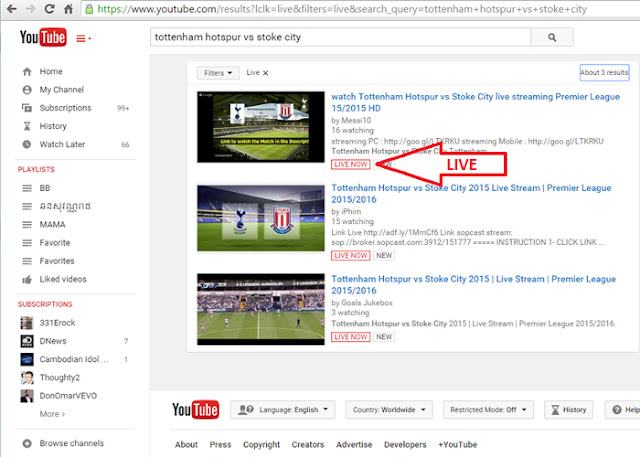Open the iPhim club crests thumbnail
Screen dimensions: 640x457
[x=261, y=218]
